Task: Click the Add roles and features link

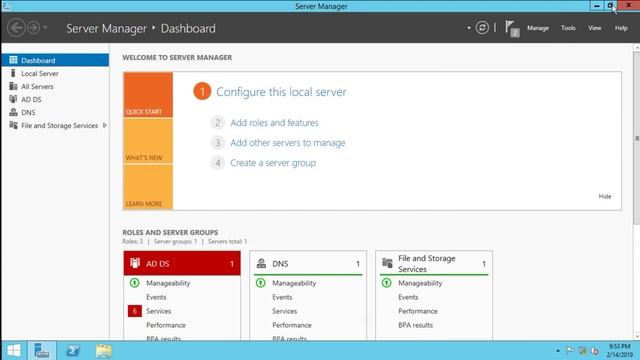Action: [x=274, y=123]
